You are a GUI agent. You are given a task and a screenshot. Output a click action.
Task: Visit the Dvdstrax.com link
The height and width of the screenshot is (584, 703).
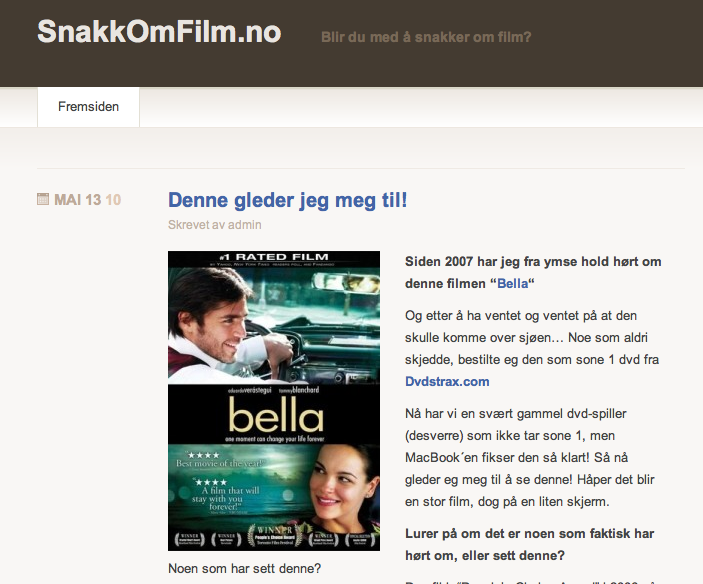click(447, 381)
